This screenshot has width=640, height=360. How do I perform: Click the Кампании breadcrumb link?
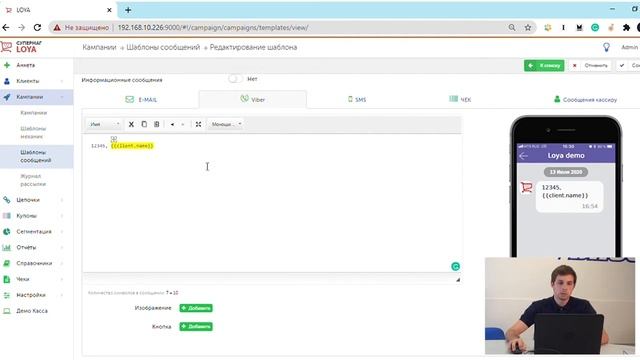[99, 47]
